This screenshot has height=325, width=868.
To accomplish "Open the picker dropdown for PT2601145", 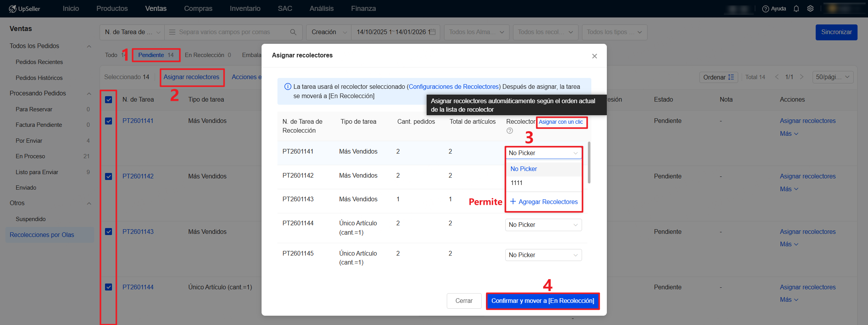I will tap(543, 255).
